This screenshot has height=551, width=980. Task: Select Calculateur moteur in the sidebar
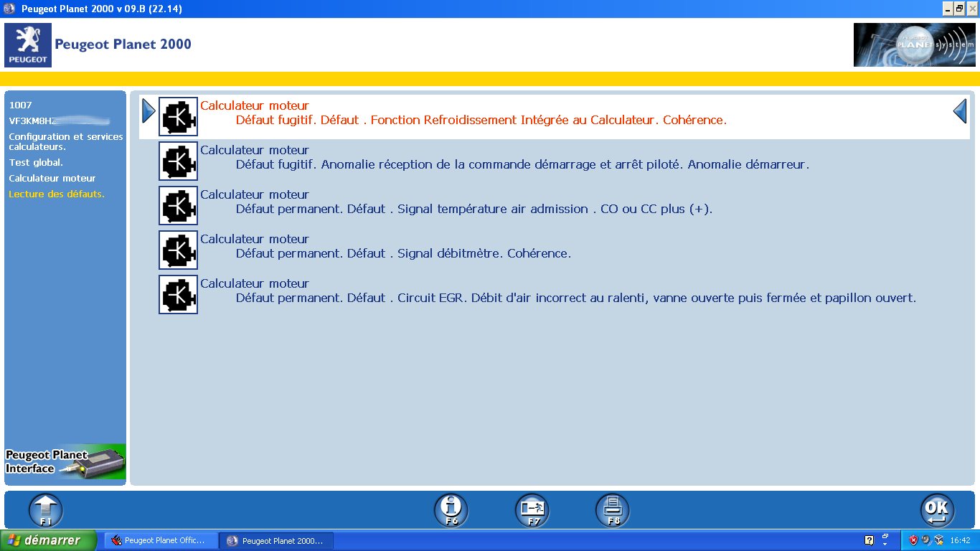tap(52, 178)
